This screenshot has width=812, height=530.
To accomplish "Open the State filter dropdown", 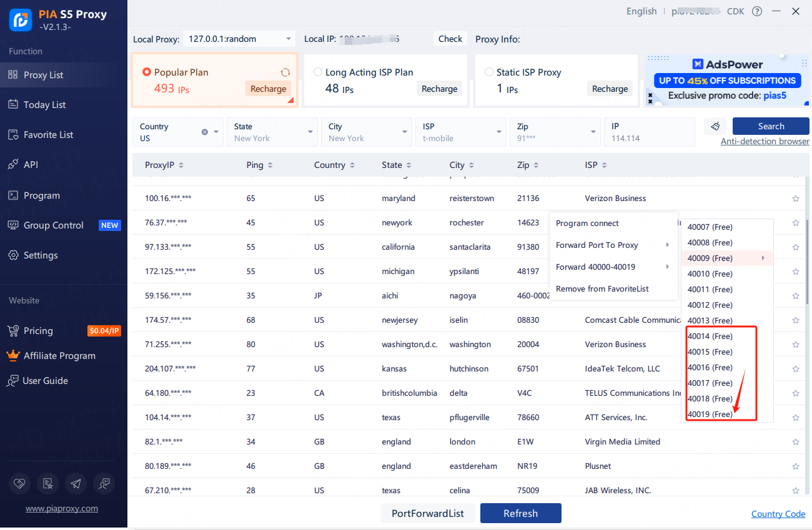I will tap(272, 132).
